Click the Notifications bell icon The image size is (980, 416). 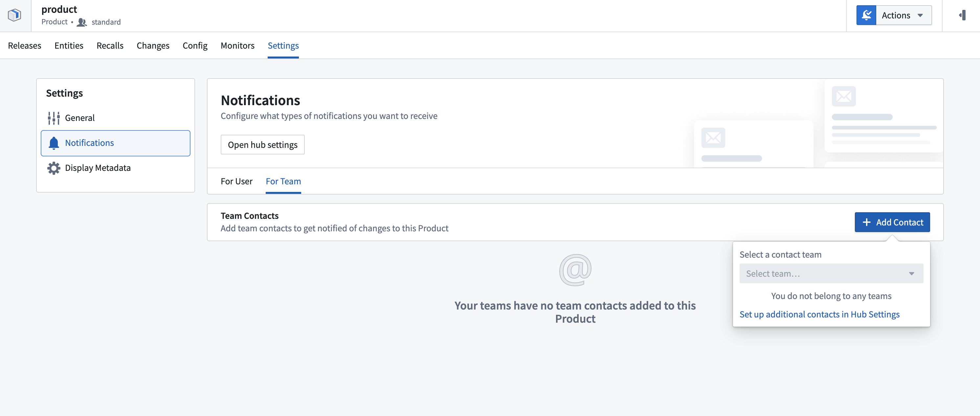click(x=54, y=143)
